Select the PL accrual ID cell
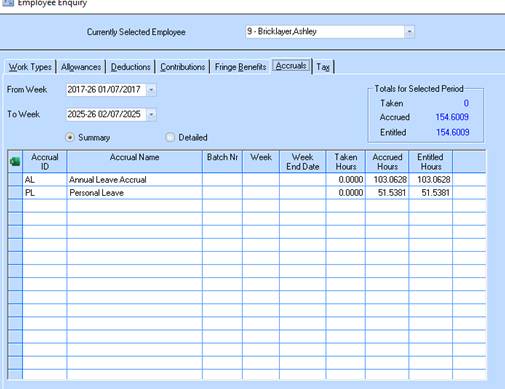Screen dimensions: 505x389 (x=45, y=193)
